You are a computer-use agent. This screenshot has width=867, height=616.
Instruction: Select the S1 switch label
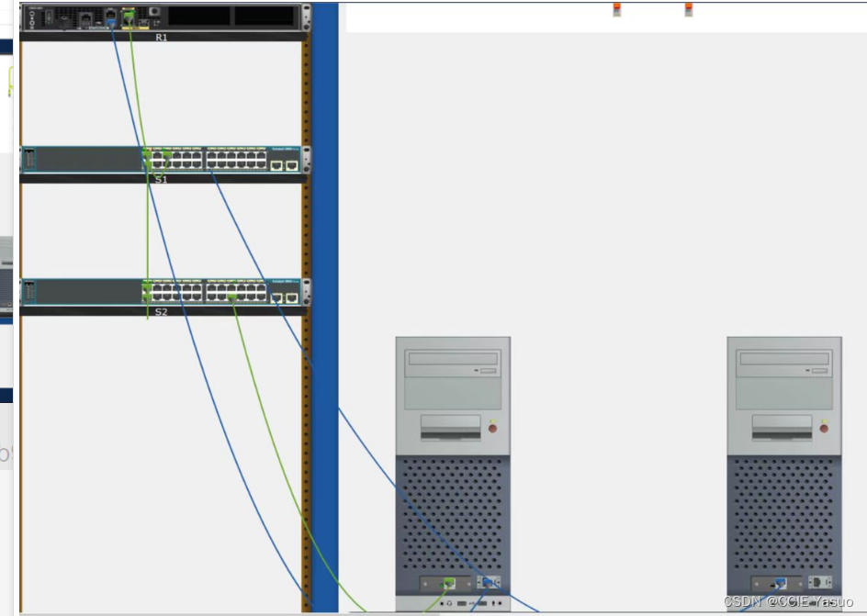point(161,180)
